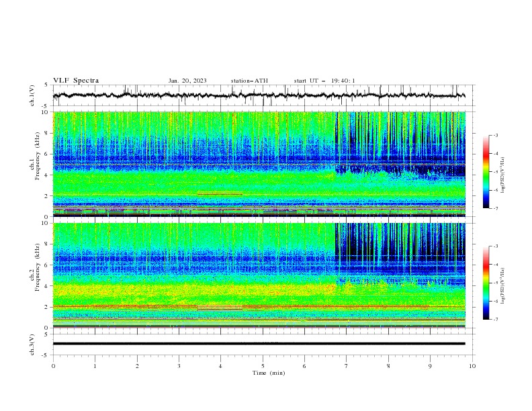This screenshot has width=532, height=411.
Task: Click the 'ch.1(V)' waveform axis label
Action: coord(32,95)
